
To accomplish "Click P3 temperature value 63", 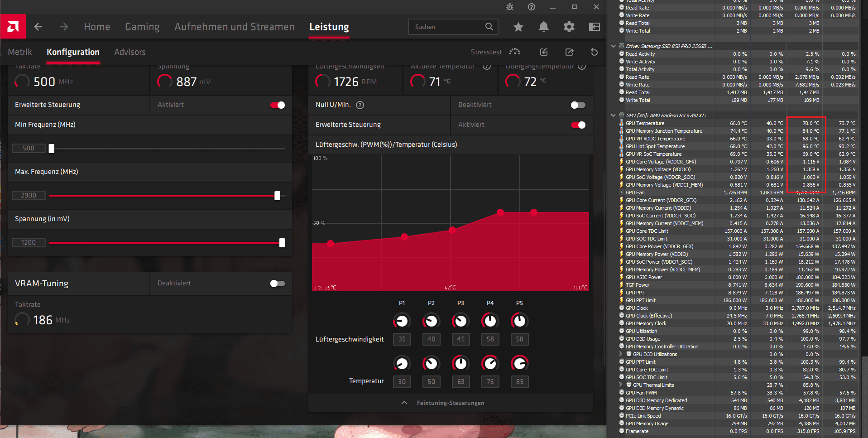I will pos(460,382).
